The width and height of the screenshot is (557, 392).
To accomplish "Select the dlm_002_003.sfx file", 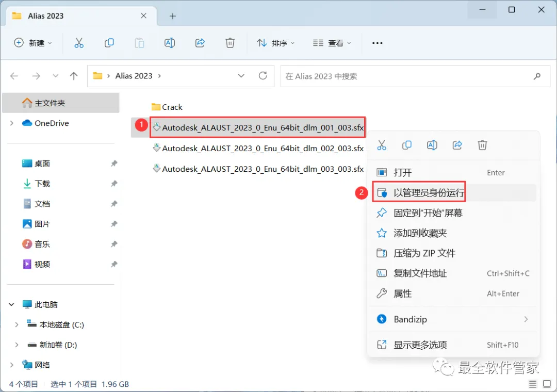I will click(258, 148).
